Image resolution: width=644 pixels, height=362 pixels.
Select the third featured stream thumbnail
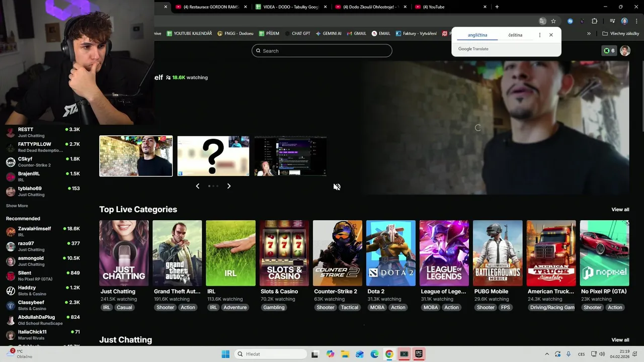pyautogui.click(x=290, y=156)
